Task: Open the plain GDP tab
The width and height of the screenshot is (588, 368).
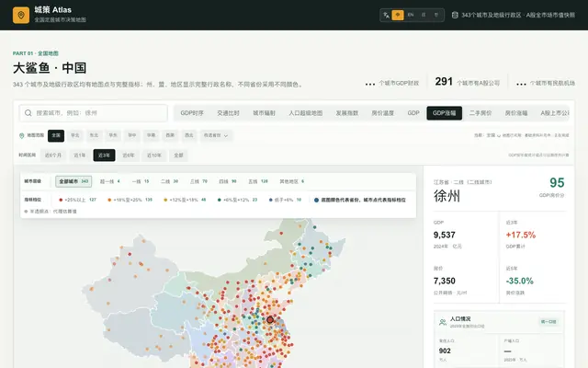Action: 413,112
